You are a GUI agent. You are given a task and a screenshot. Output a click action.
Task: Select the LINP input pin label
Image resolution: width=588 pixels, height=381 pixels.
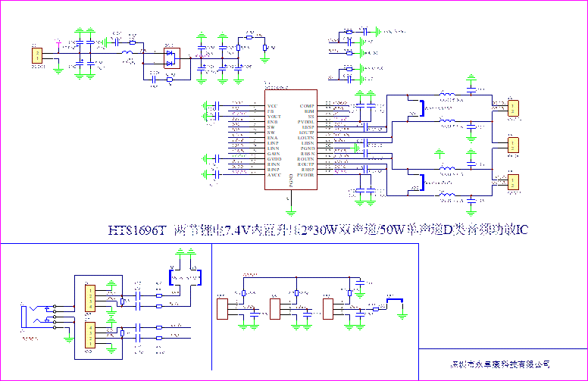pos(273,143)
